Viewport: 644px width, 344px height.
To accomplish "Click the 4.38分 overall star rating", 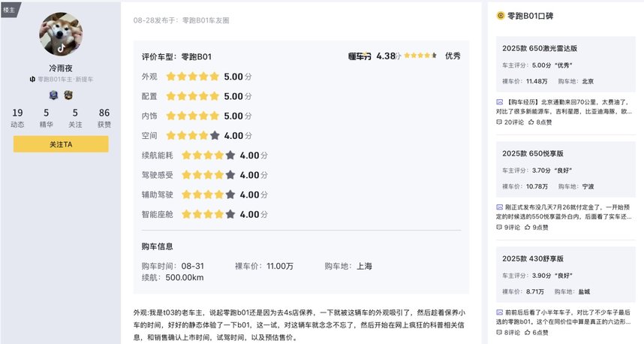I will pos(420,56).
